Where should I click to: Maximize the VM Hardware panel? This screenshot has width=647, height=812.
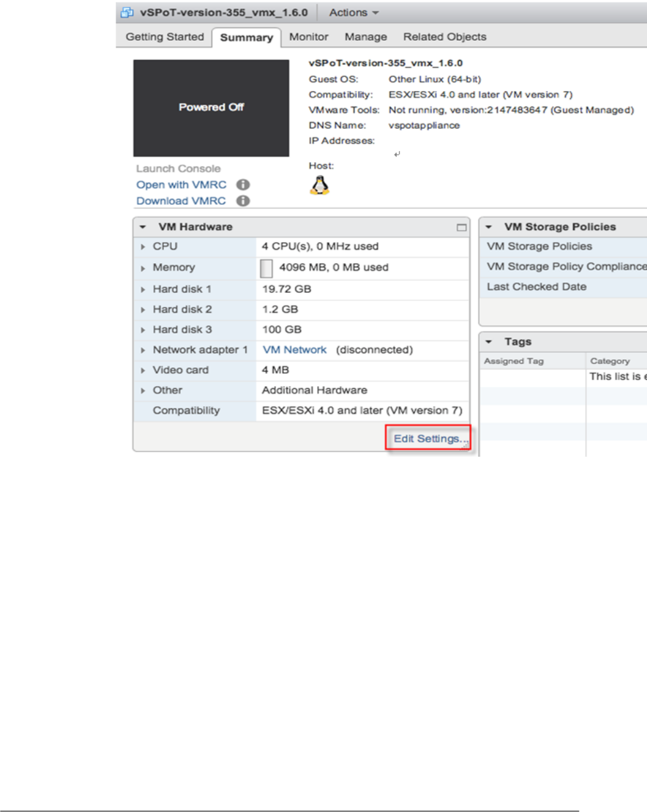point(461,227)
